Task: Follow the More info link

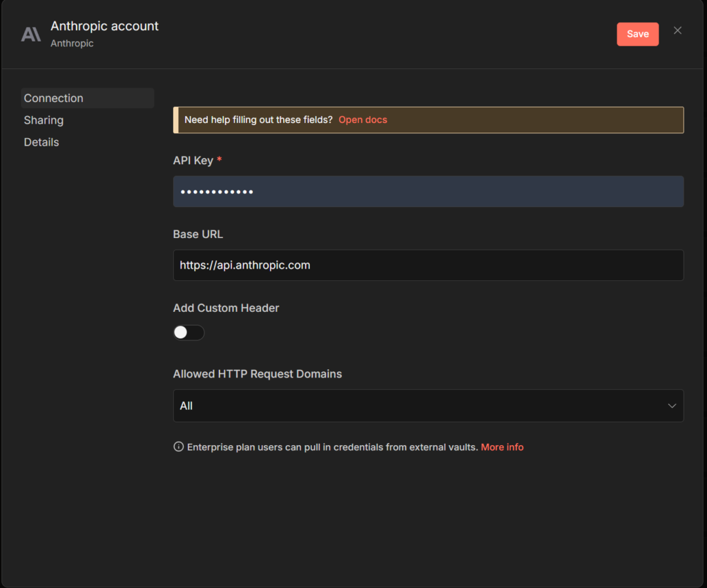Action: (x=502, y=447)
